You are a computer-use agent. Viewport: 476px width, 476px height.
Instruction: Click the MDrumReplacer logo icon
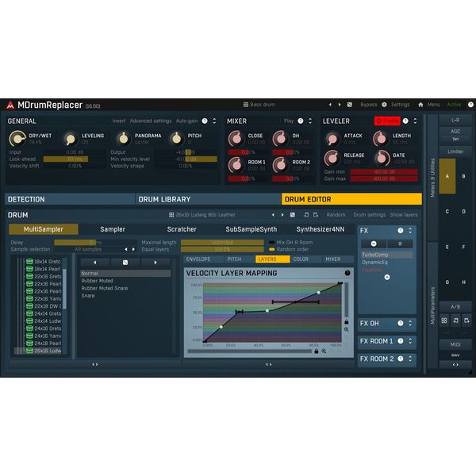pyautogui.click(x=10, y=106)
